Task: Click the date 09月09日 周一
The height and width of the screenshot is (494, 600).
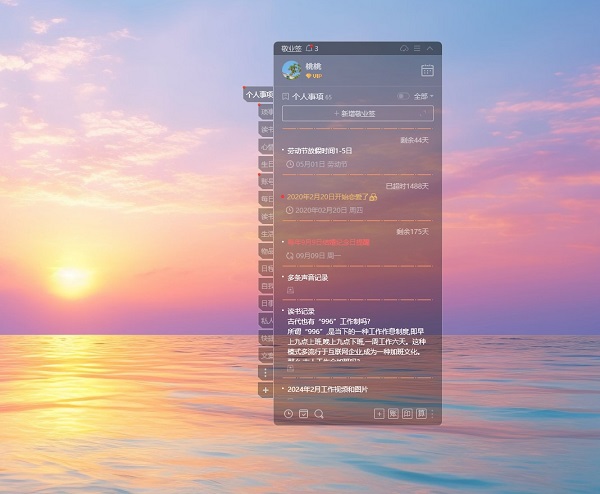Action: (x=318, y=256)
